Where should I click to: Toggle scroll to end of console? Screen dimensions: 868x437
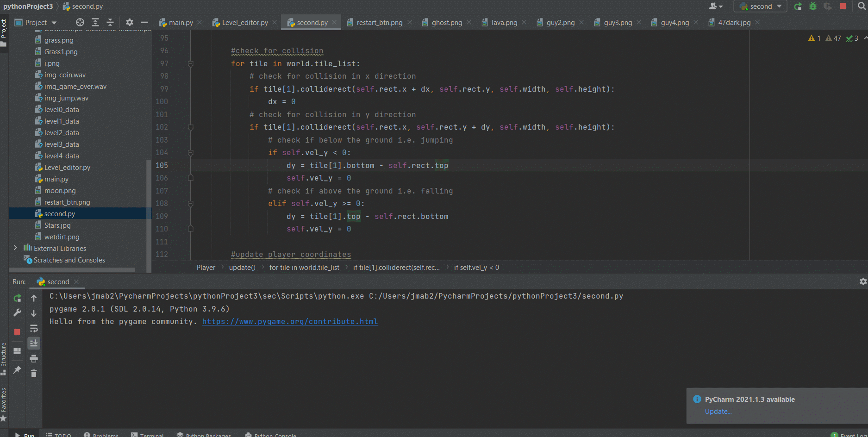point(34,343)
